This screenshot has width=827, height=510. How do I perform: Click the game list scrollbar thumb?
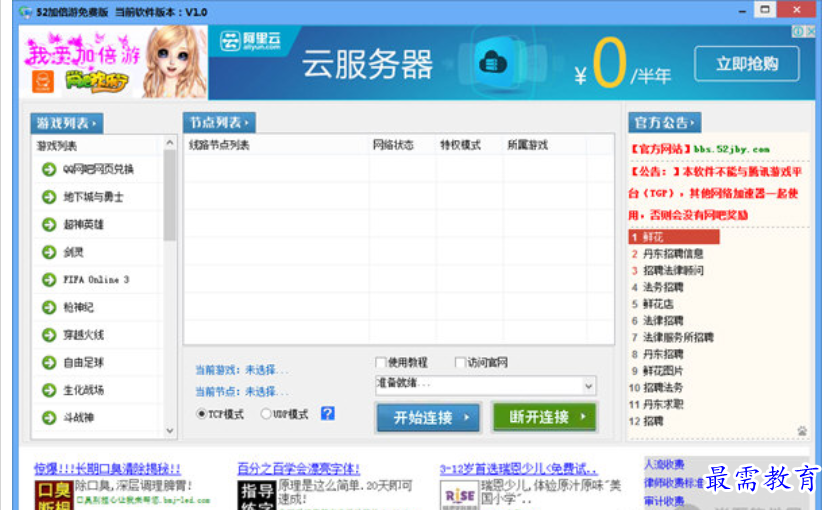169,195
